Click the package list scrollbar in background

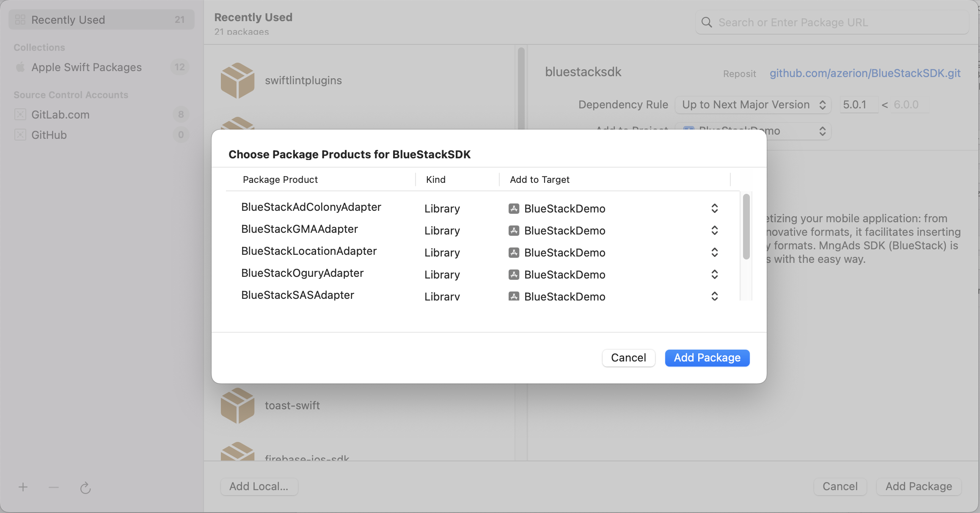pos(521,88)
